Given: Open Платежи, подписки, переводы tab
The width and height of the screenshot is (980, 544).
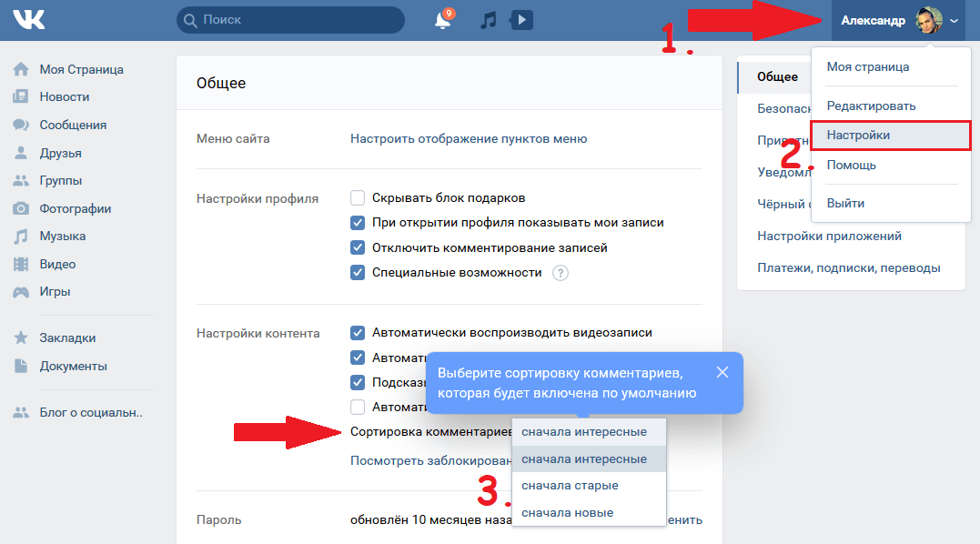Looking at the screenshot, I should point(849,268).
